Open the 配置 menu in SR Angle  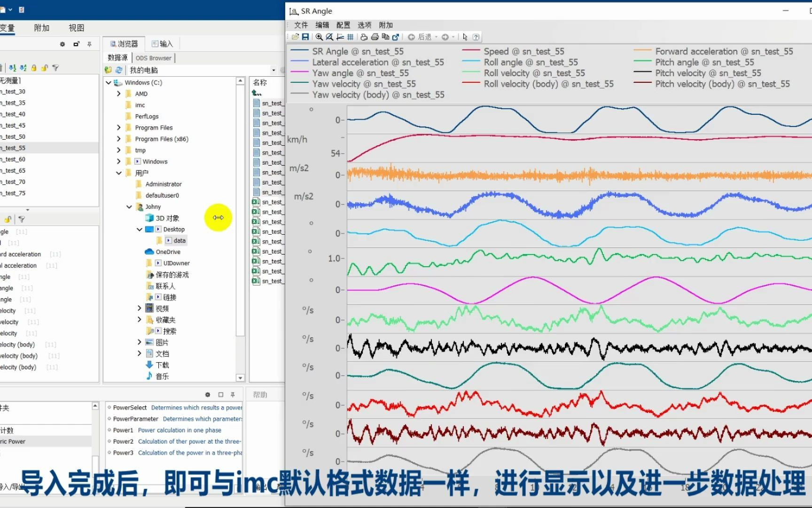click(x=344, y=25)
